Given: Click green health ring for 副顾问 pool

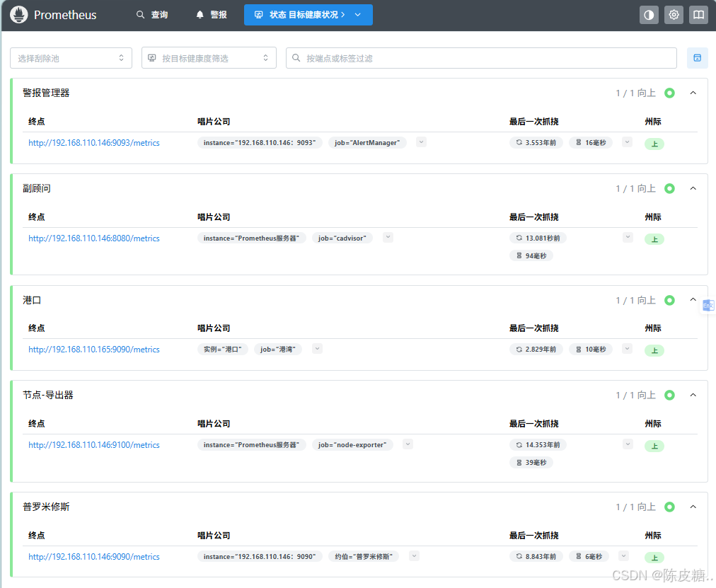Looking at the screenshot, I should [x=669, y=188].
